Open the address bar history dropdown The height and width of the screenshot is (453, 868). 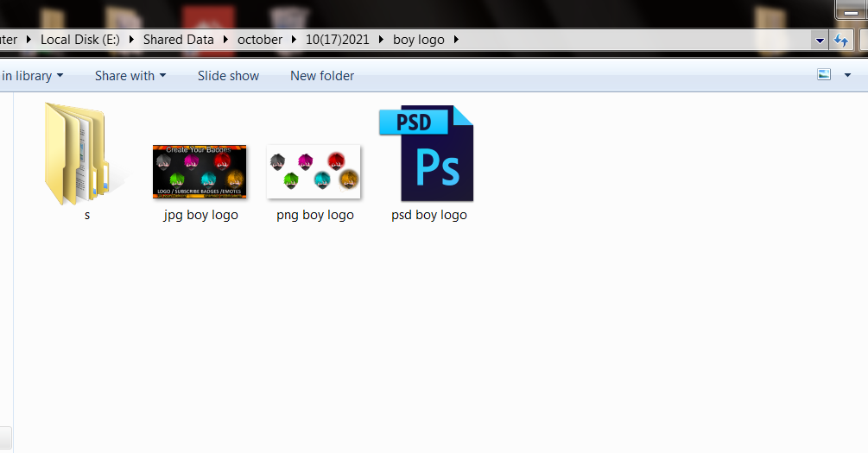point(820,41)
